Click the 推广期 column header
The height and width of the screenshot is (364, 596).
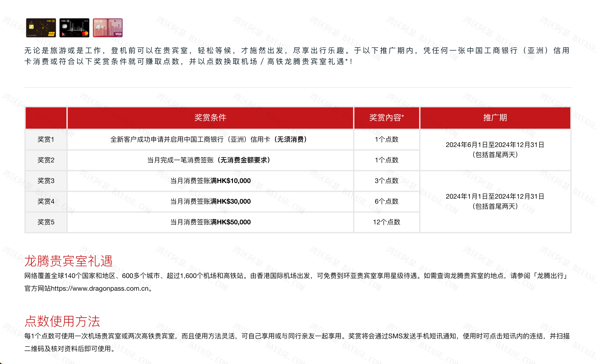tap(495, 118)
